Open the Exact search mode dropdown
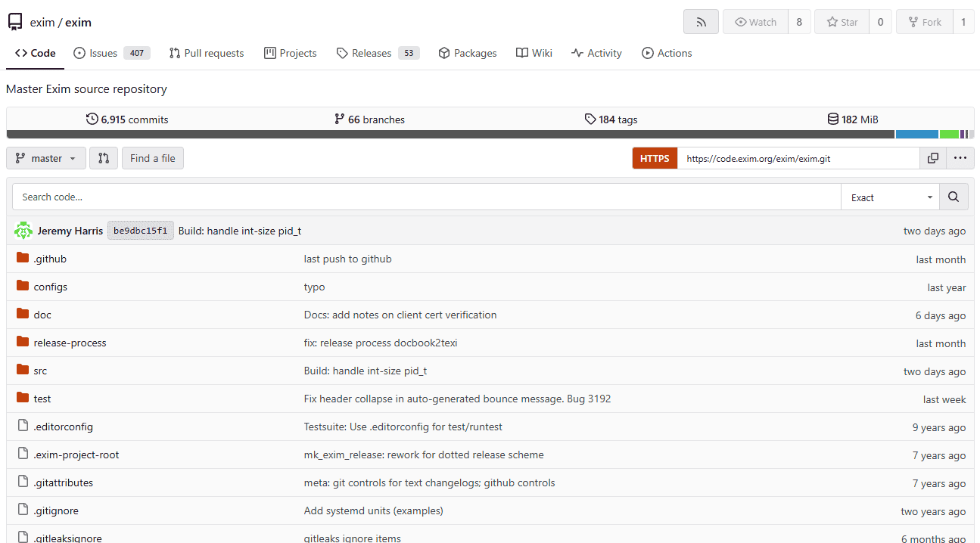 890,197
